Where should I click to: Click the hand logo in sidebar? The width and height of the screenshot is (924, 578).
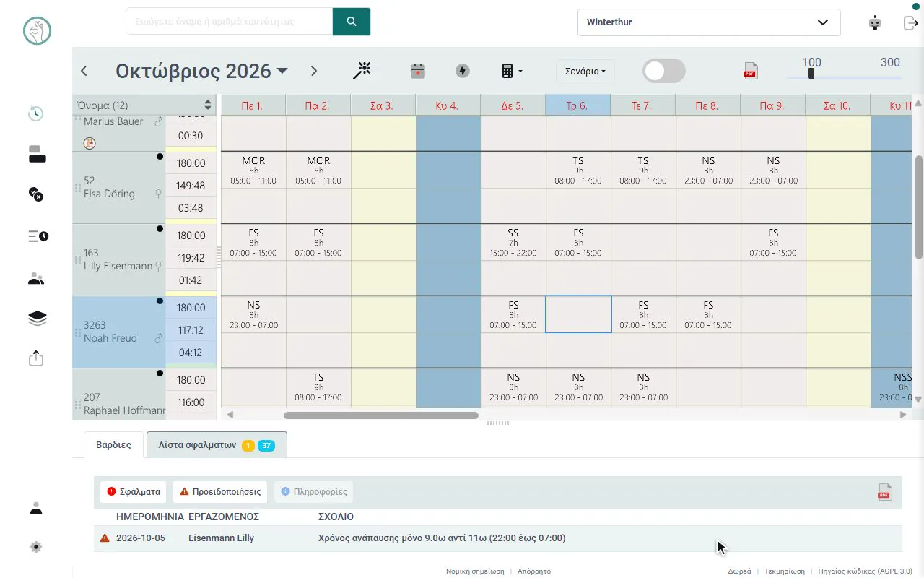pos(37,30)
